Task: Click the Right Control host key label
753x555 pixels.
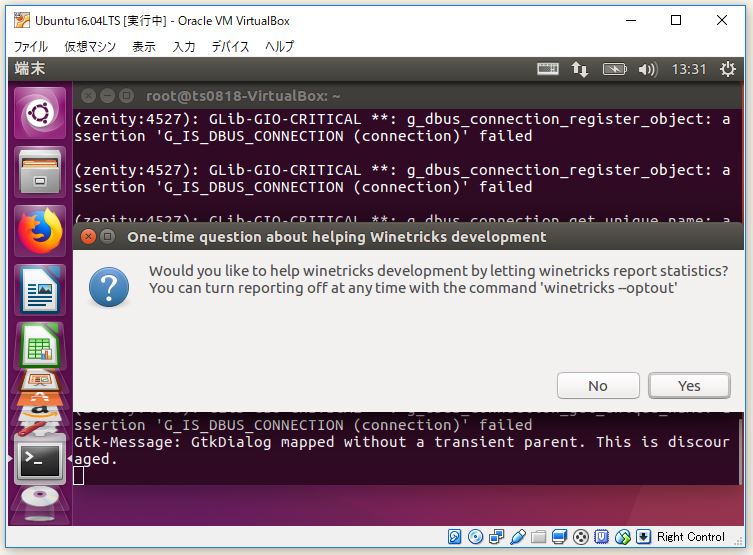Action: coord(691,537)
